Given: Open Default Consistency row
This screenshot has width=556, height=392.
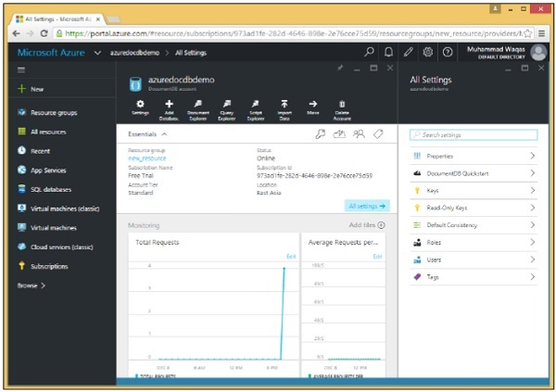Looking at the screenshot, I should point(474,225).
